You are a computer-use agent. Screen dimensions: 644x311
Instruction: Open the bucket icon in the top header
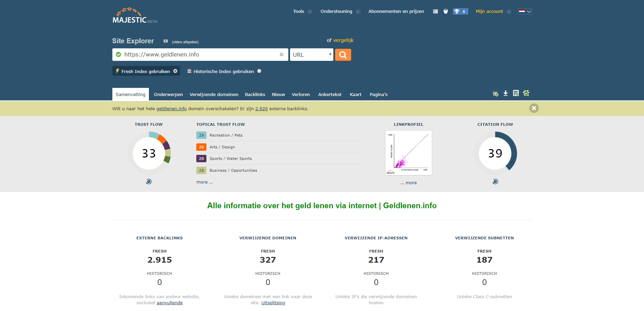(x=446, y=11)
